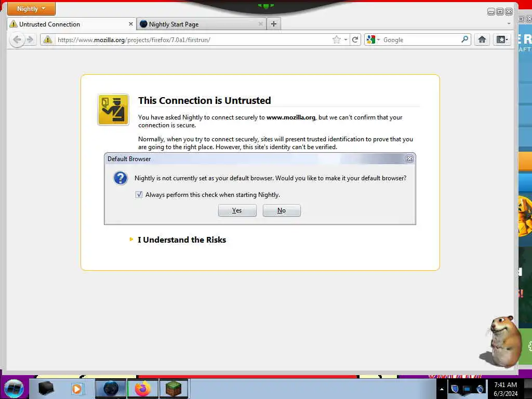Screen dimensions: 532x399
Task: Click the Back navigation arrow
Action: pyautogui.click(x=17, y=39)
